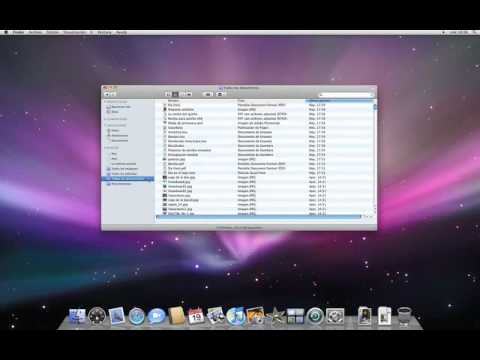The height and width of the screenshot is (360, 480).
Task: Go back in the Finder window
Action: pyautogui.click(x=107, y=95)
